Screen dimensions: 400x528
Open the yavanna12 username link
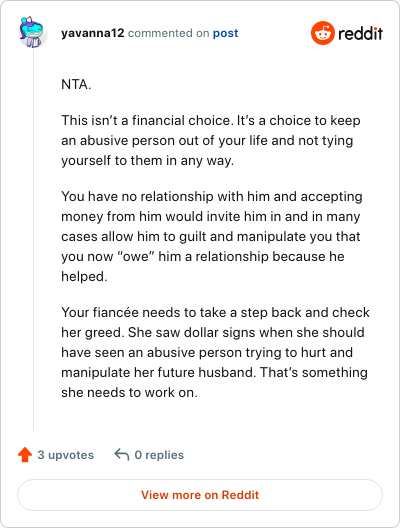[x=93, y=33]
